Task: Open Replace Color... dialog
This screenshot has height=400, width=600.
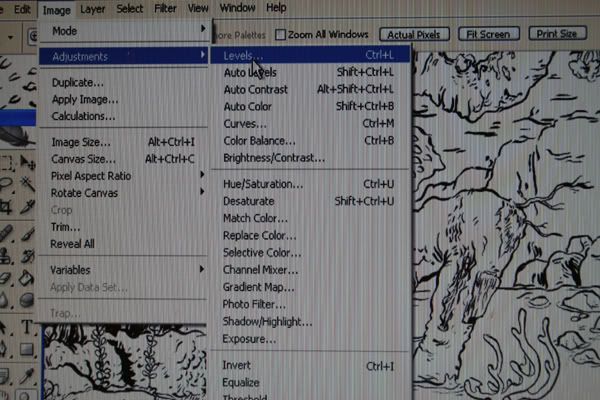Action: pos(310,236)
